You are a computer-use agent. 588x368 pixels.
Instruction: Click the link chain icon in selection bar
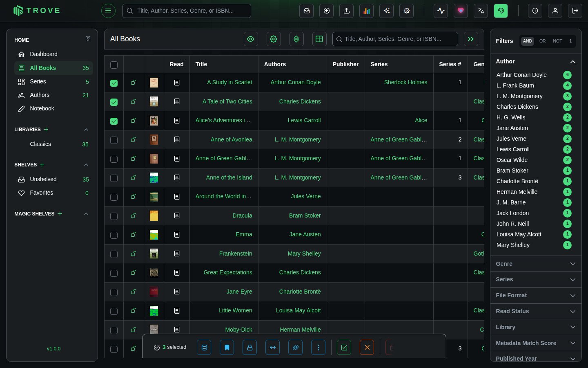(x=296, y=348)
